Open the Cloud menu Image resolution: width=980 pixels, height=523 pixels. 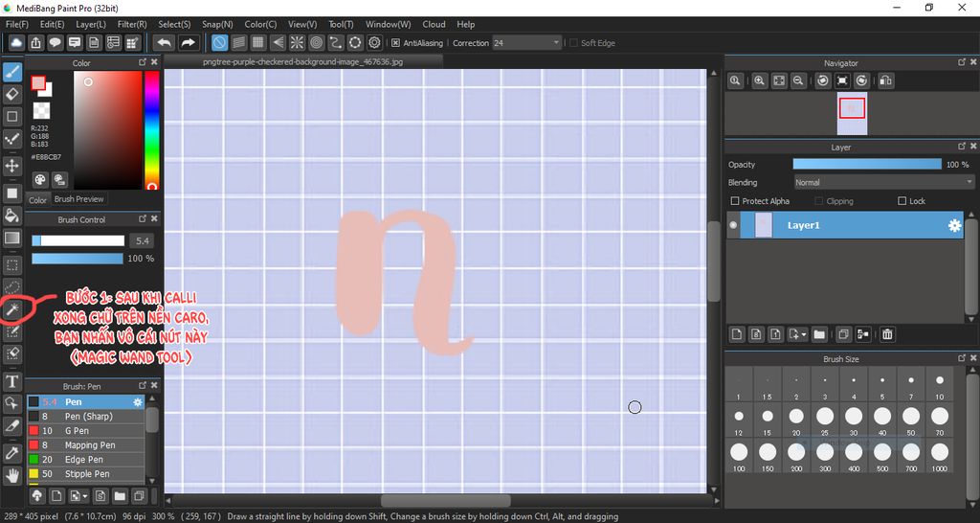click(x=434, y=24)
